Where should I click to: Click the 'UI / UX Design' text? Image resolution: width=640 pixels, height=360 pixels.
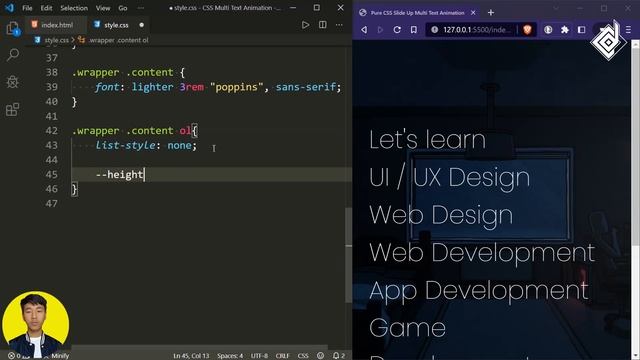coord(449,178)
